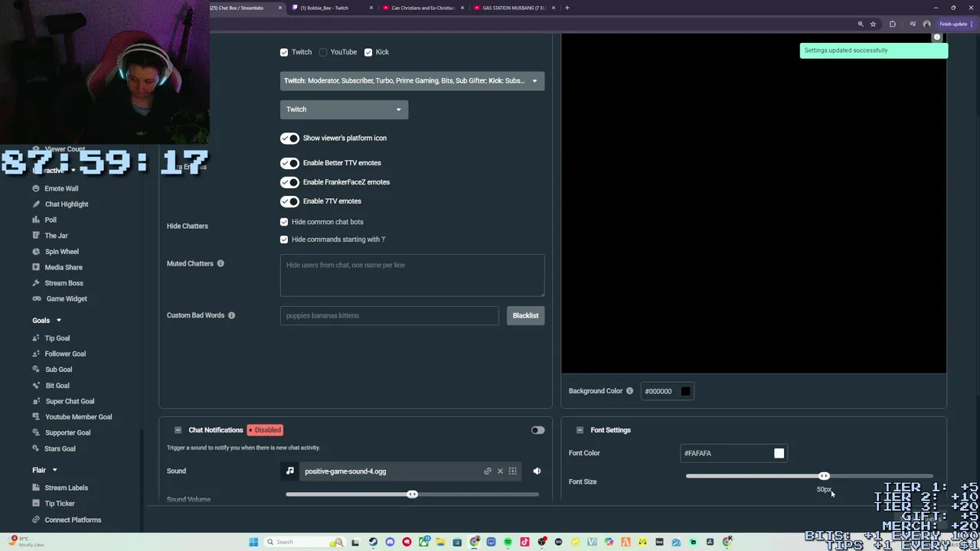Uncheck the Twitch platform checkbox
The width and height of the screenshot is (980, 551).
click(x=284, y=52)
